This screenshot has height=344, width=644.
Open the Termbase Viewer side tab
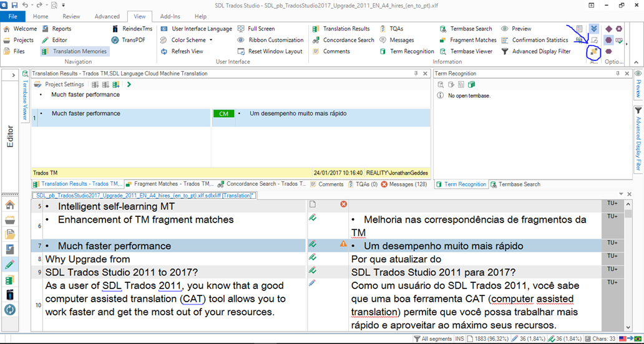point(24,97)
